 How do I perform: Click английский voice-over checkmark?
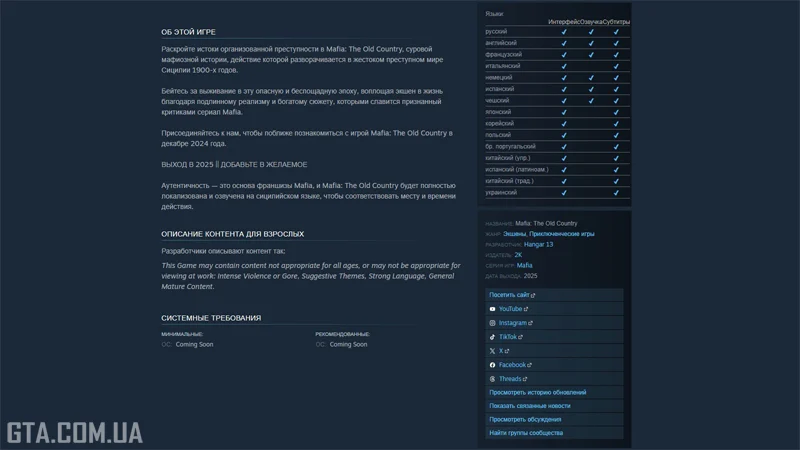pyautogui.click(x=591, y=43)
